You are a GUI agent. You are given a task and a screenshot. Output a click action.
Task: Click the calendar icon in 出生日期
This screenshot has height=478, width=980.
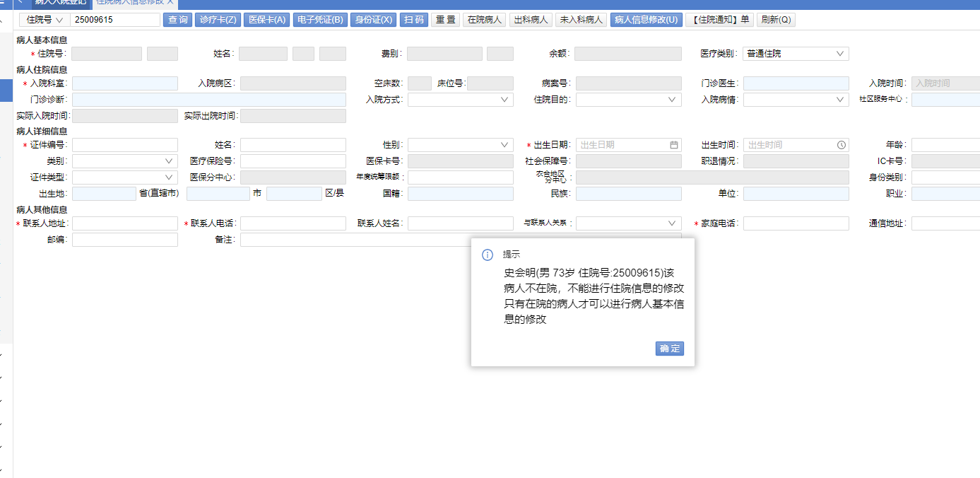click(674, 145)
